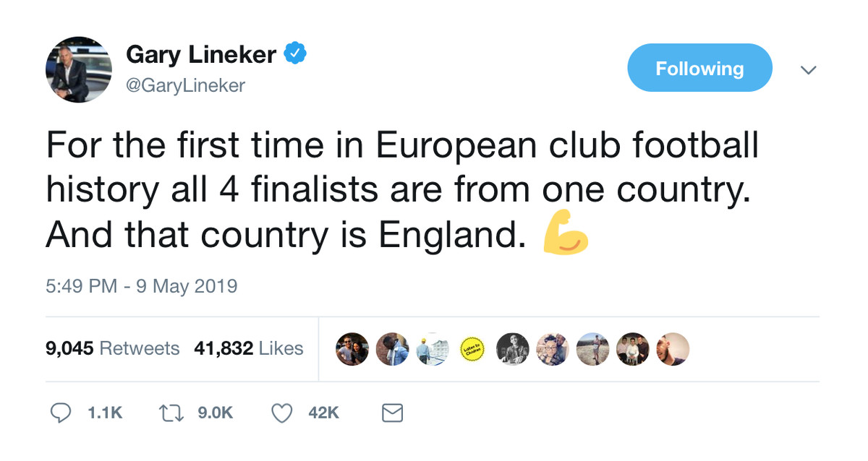868x461 pixels.
Task: Expand the tweet options chevron
Action: (x=808, y=70)
